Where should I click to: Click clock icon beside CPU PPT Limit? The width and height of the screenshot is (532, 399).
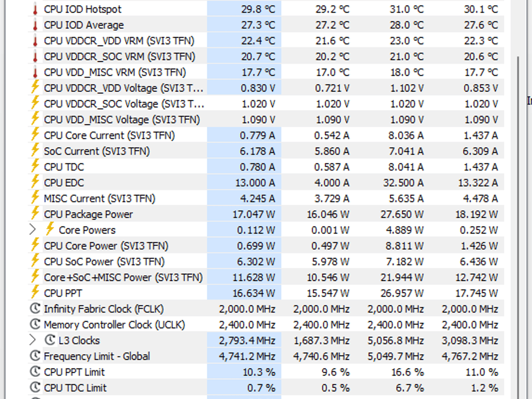point(35,372)
